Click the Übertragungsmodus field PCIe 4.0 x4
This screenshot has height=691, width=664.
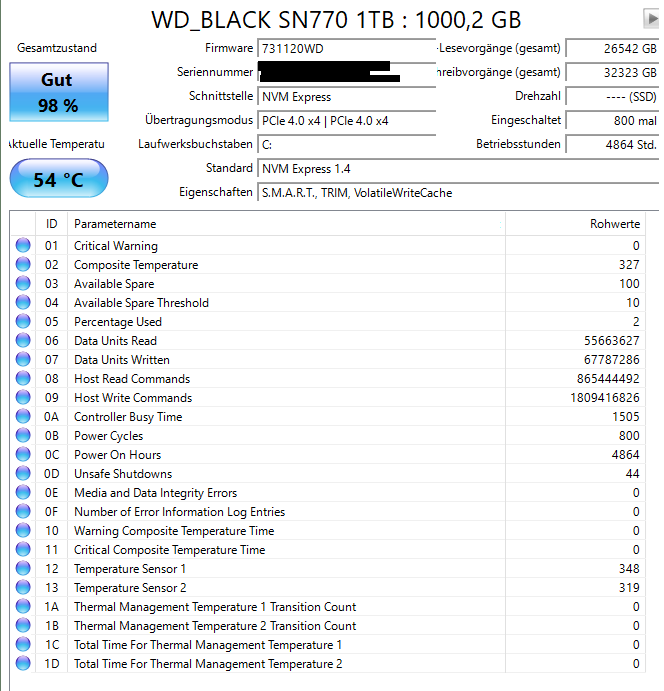pos(347,121)
